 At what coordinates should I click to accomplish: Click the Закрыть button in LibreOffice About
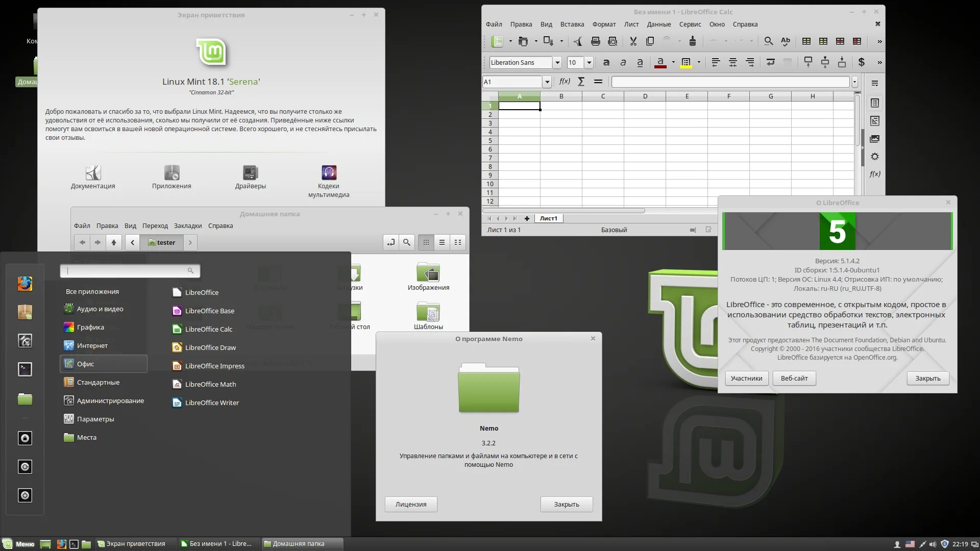pos(927,378)
